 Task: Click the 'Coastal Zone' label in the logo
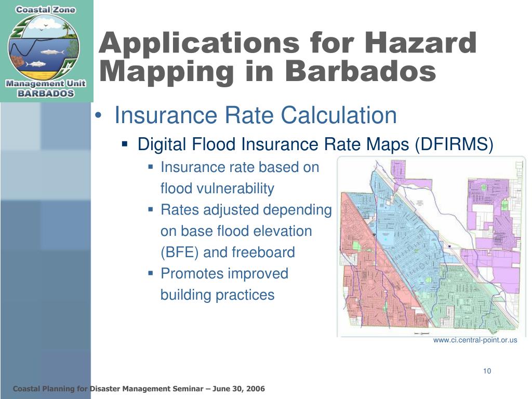(46, 10)
